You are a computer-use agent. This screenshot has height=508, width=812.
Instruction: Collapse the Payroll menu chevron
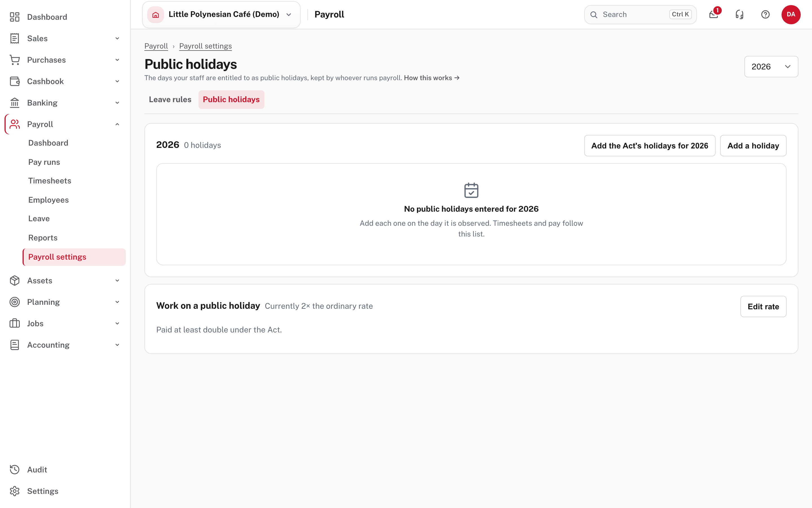click(x=118, y=124)
